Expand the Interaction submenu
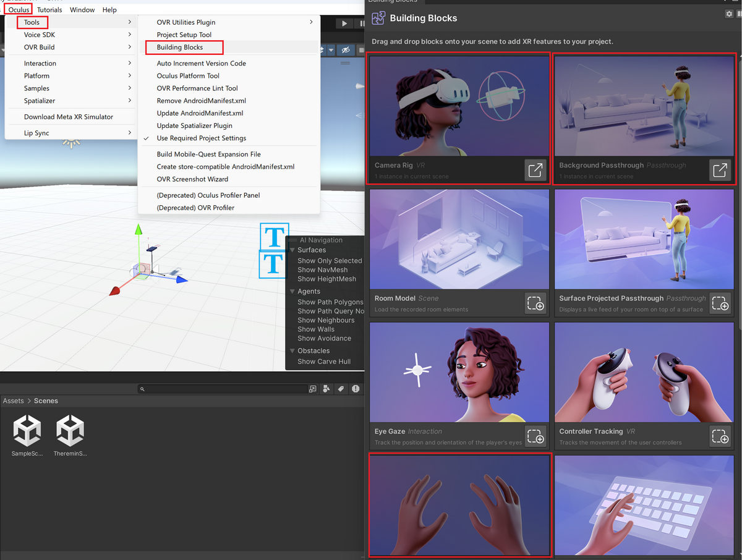The height and width of the screenshot is (560, 742). coord(71,63)
